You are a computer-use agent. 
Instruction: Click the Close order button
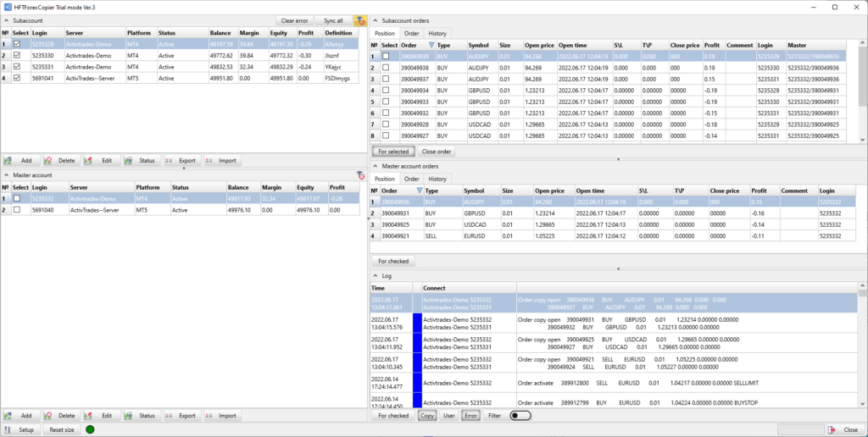(437, 151)
